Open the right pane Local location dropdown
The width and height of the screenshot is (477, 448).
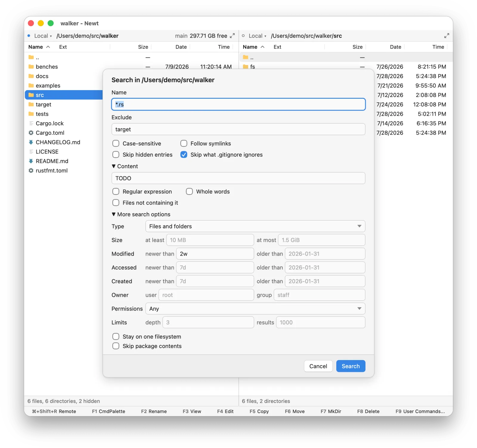pos(258,36)
